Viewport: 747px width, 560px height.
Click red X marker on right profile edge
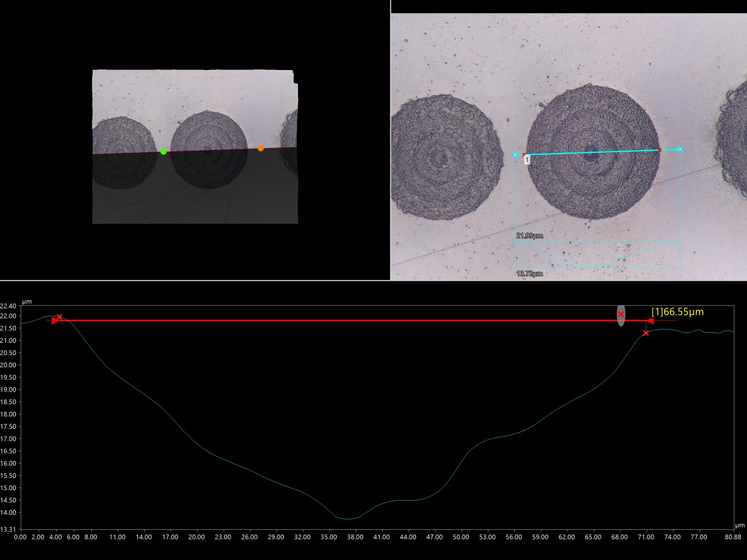(x=646, y=333)
